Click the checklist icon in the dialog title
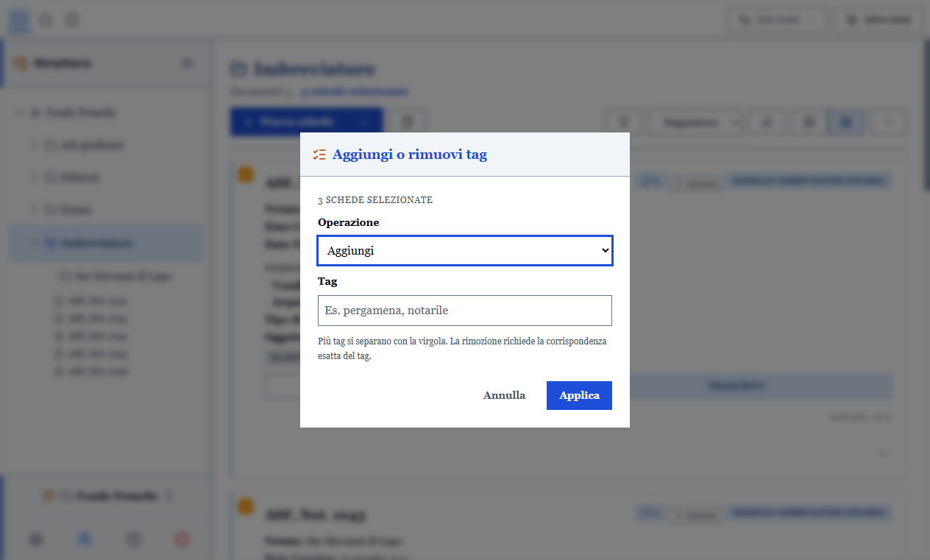Image resolution: width=930 pixels, height=560 pixels. [319, 155]
